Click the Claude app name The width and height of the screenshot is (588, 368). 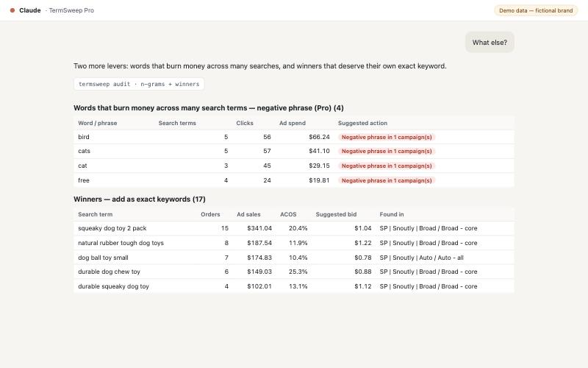(30, 10)
